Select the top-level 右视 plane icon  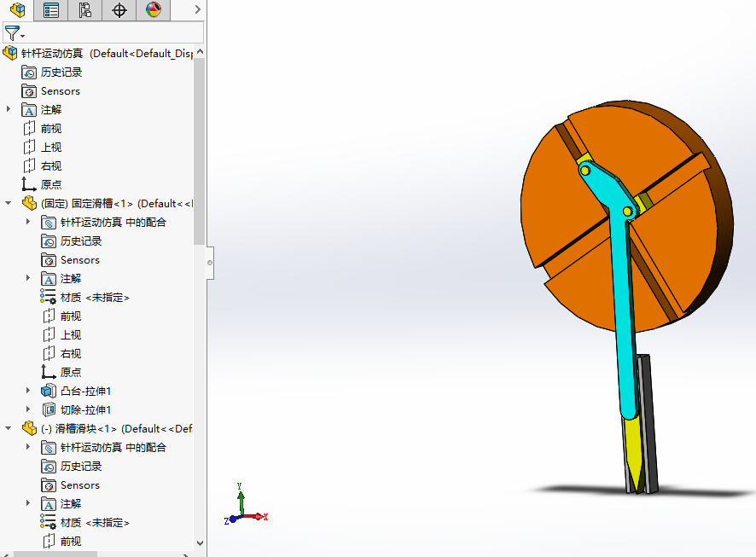click(29, 165)
